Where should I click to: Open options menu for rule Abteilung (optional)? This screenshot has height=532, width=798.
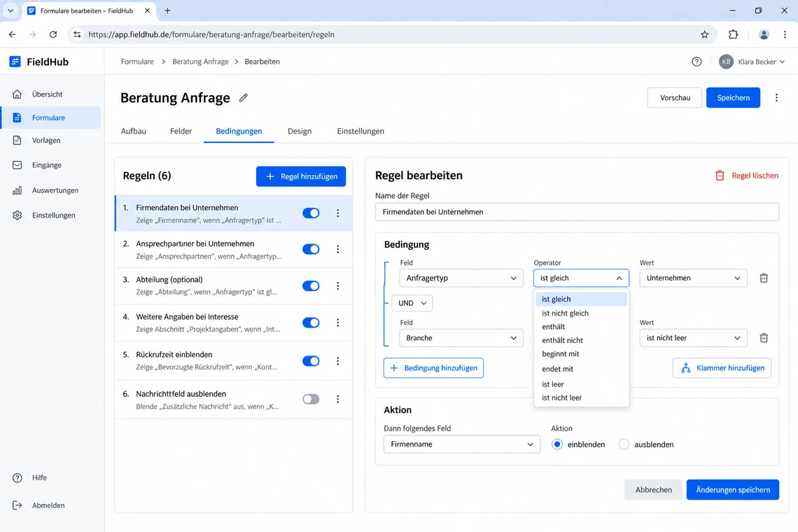click(x=337, y=286)
